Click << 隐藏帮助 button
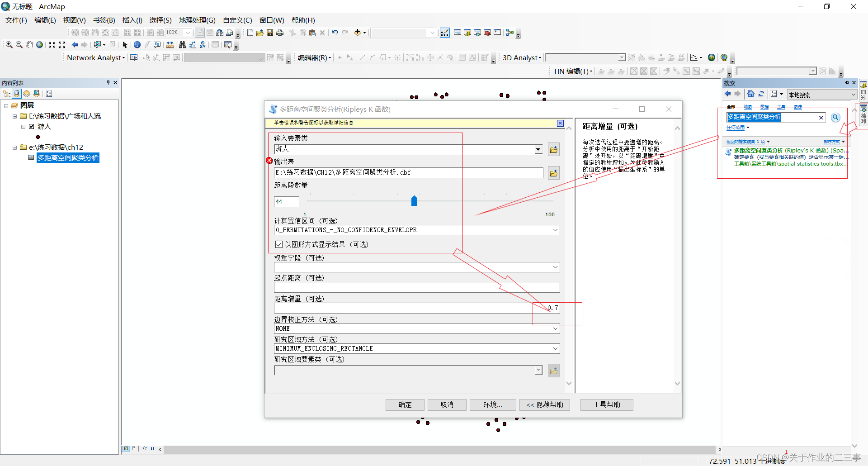 click(x=545, y=405)
